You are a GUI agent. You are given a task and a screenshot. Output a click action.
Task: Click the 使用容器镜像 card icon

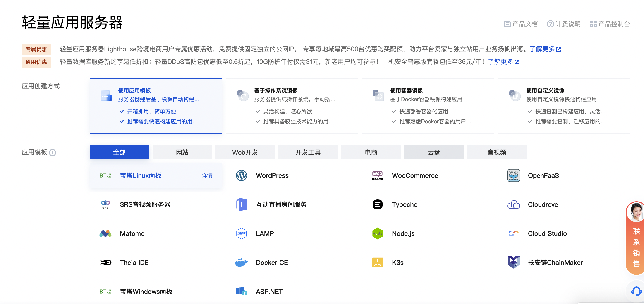pos(378,96)
